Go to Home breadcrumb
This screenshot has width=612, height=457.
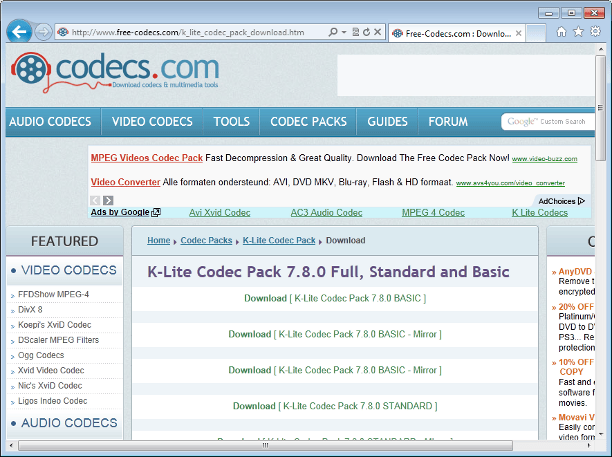click(x=158, y=240)
